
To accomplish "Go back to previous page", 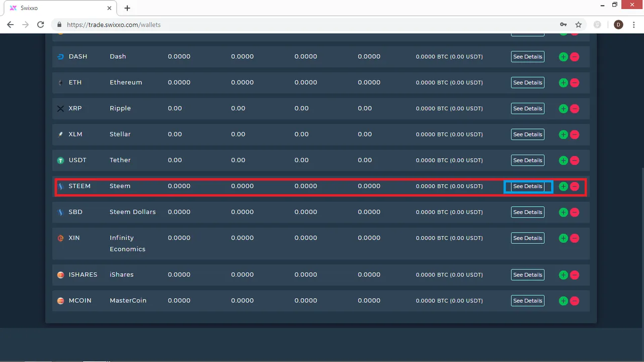I will click(x=11, y=25).
